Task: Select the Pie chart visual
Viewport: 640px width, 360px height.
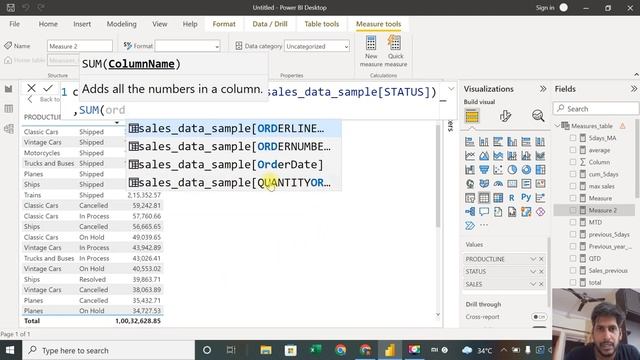Action: click(512, 170)
